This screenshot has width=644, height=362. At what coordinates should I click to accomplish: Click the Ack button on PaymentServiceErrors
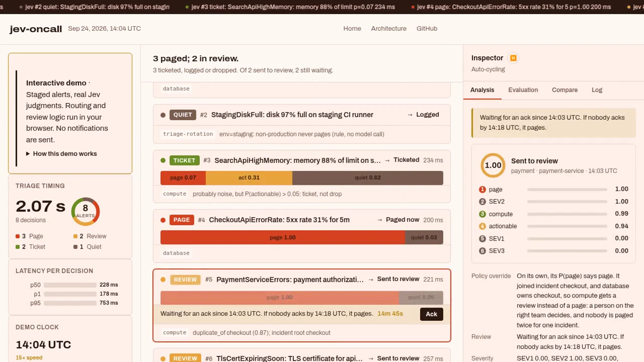(431, 314)
